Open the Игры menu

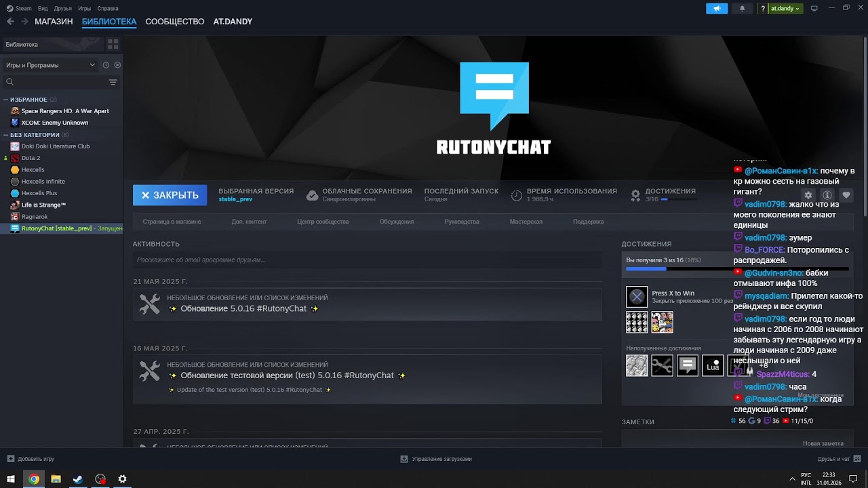[85, 8]
